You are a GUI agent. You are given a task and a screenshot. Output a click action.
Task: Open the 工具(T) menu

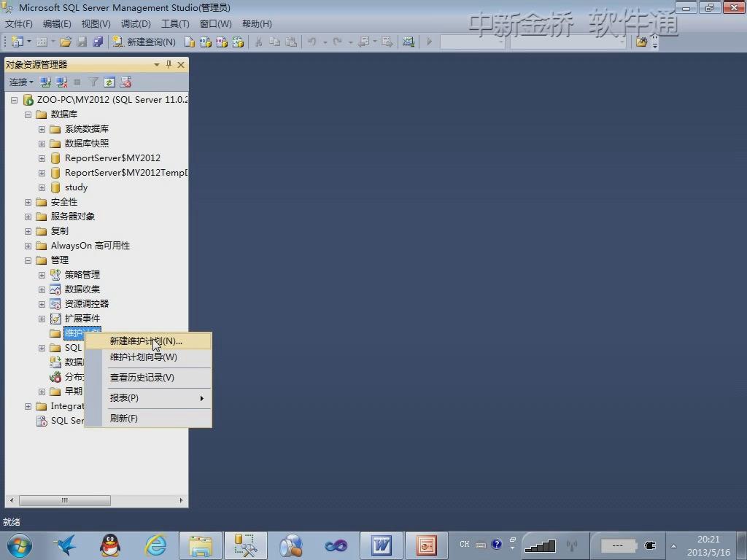pyautogui.click(x=175, y=24)
